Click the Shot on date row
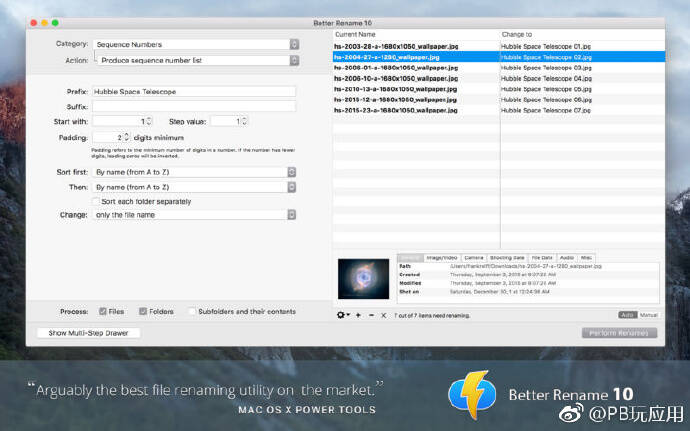This screenshot has height=431, width=690. (x=528, y=291)
